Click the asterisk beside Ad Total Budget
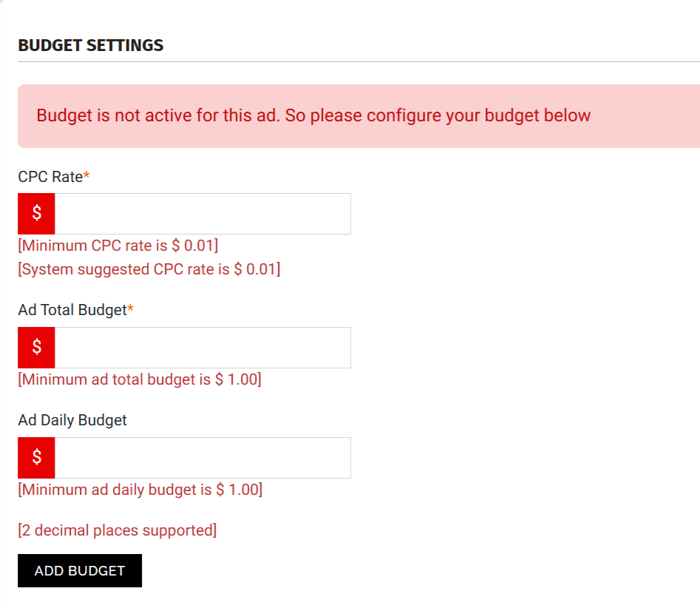 point(131,309)
